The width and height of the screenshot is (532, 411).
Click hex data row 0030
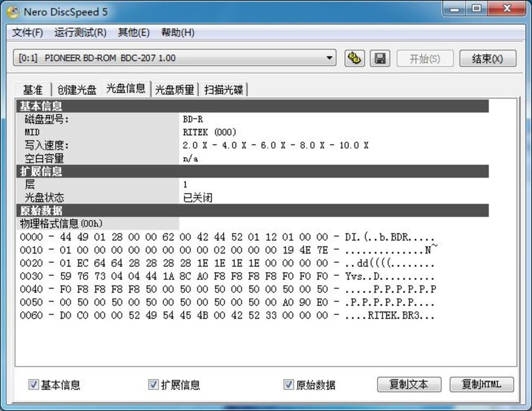(227, 276)
